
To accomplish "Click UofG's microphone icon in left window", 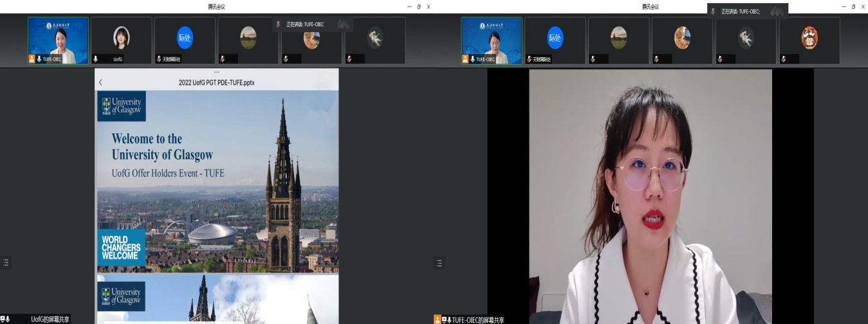I will coord(96,59).
